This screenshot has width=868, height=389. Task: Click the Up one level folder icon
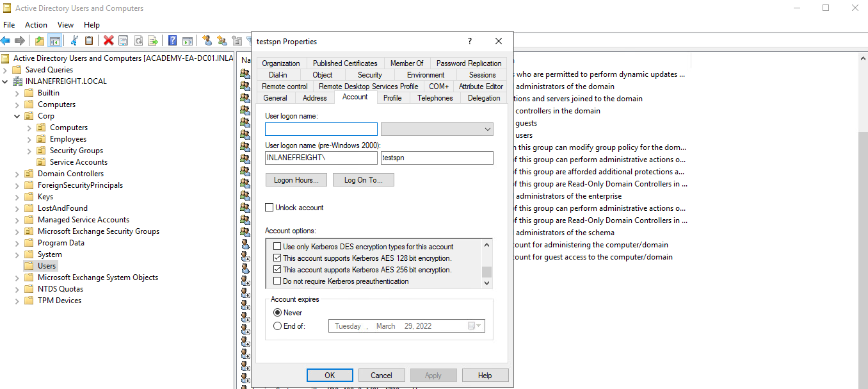pos(40,40)
